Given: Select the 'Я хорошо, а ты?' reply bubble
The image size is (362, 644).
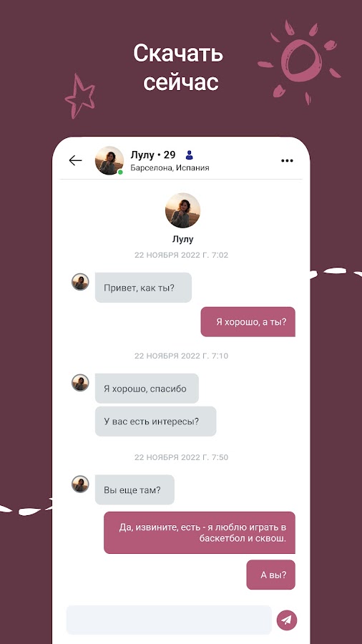Looking at the screenshot, I should pyautogui.click(x=248, y=321).
